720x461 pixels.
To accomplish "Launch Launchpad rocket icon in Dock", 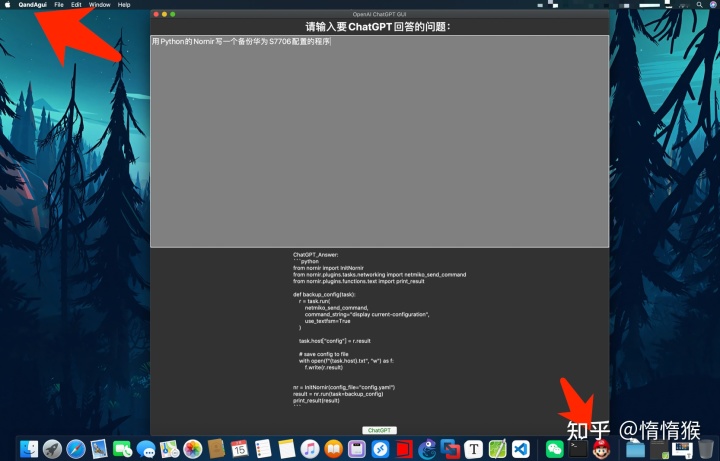I will (x=52, y=449).
